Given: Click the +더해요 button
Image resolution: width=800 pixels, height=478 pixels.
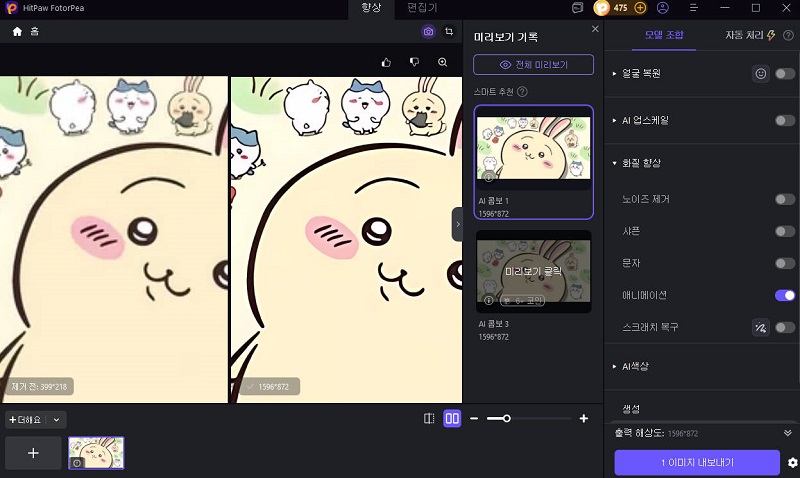Looking at the screenshot, I should coord(25,420).
